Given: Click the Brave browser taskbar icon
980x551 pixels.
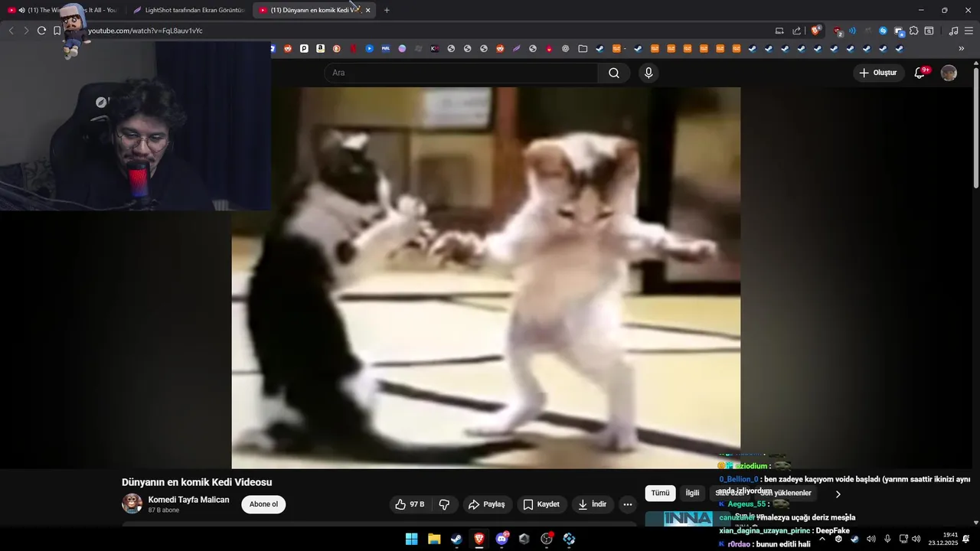Looking at the screenshot, I should pos(479,539).
